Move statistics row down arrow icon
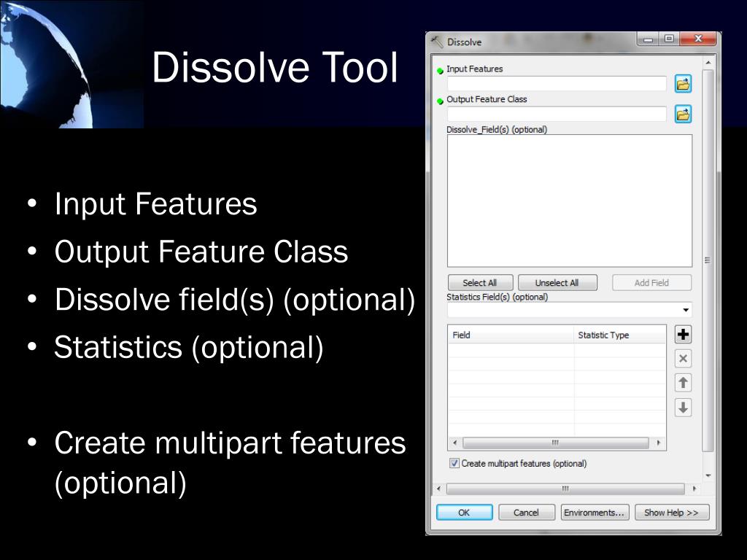The width and height of the screenshot is (747, 560). [x=683, y=408]
